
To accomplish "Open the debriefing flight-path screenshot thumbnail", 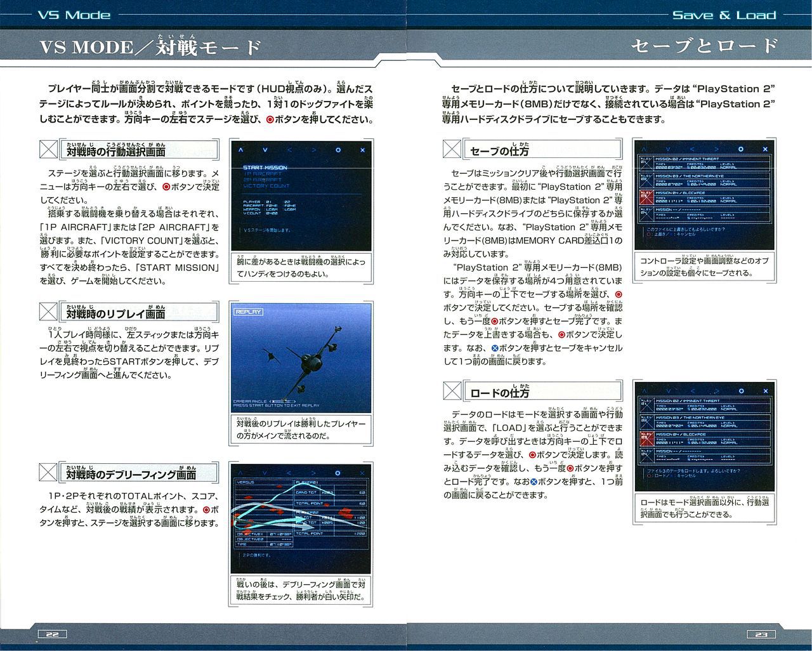I will (x=301, y=518).
